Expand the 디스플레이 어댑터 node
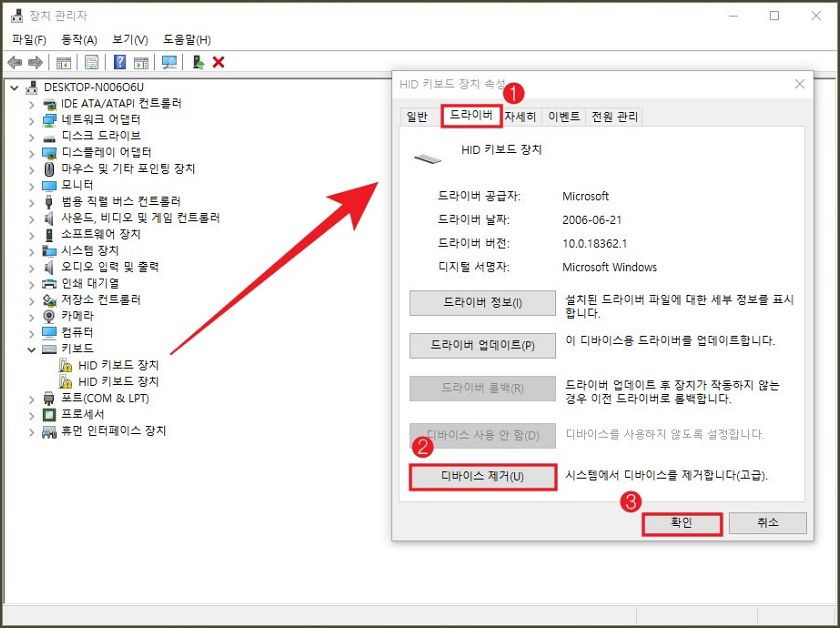Screen dimensions: 840x628 [32, 154]
